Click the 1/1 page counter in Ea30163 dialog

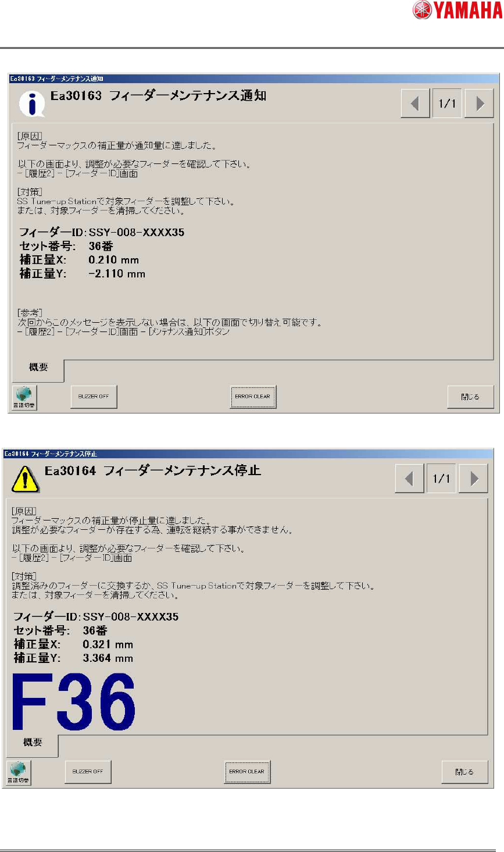click(447, 104)
